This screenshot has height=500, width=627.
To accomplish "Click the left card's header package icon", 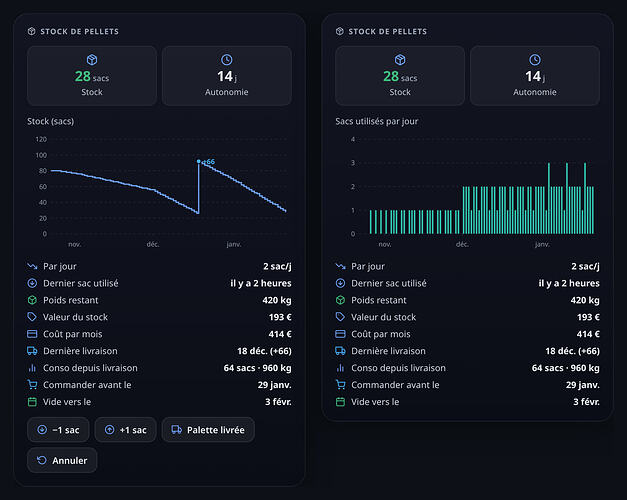I will point(32,31).
